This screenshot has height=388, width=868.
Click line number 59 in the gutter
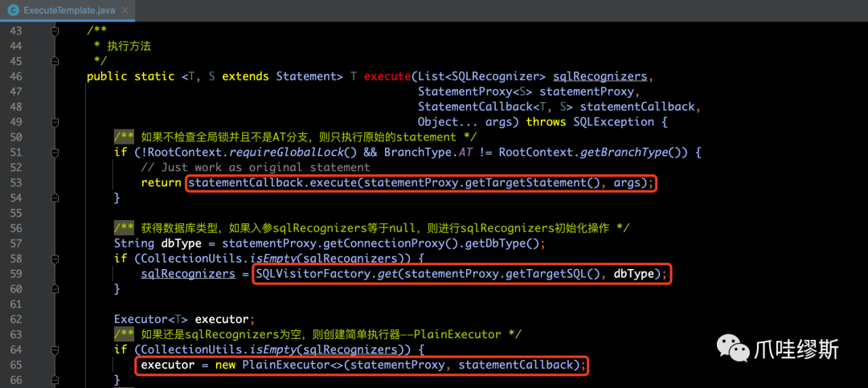(x=16, y=273)
